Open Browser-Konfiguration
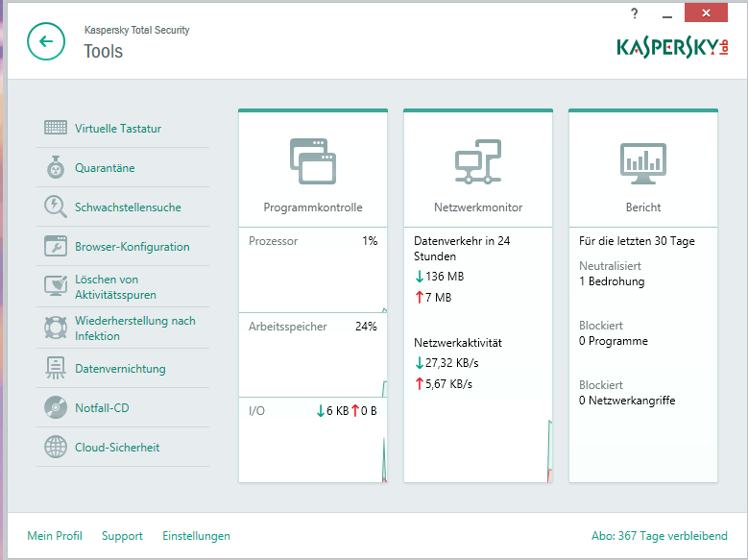 [x=133, y=247]
